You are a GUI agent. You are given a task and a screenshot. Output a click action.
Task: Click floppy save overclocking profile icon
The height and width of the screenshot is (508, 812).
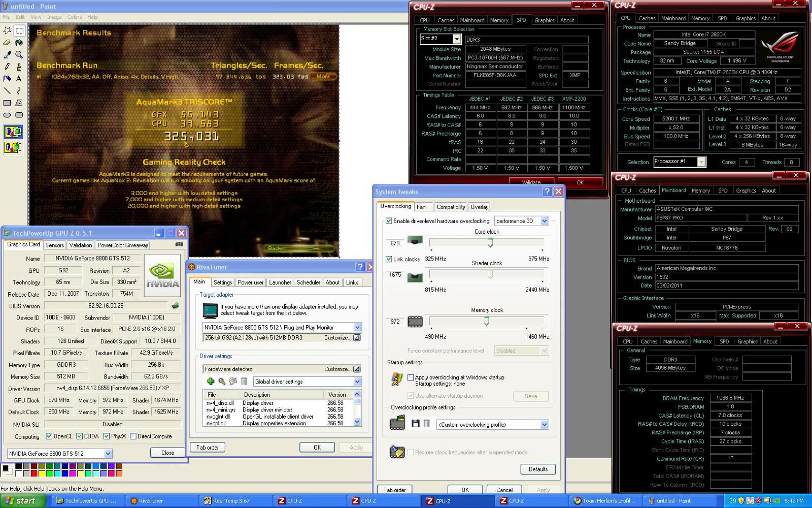[415, 424]
